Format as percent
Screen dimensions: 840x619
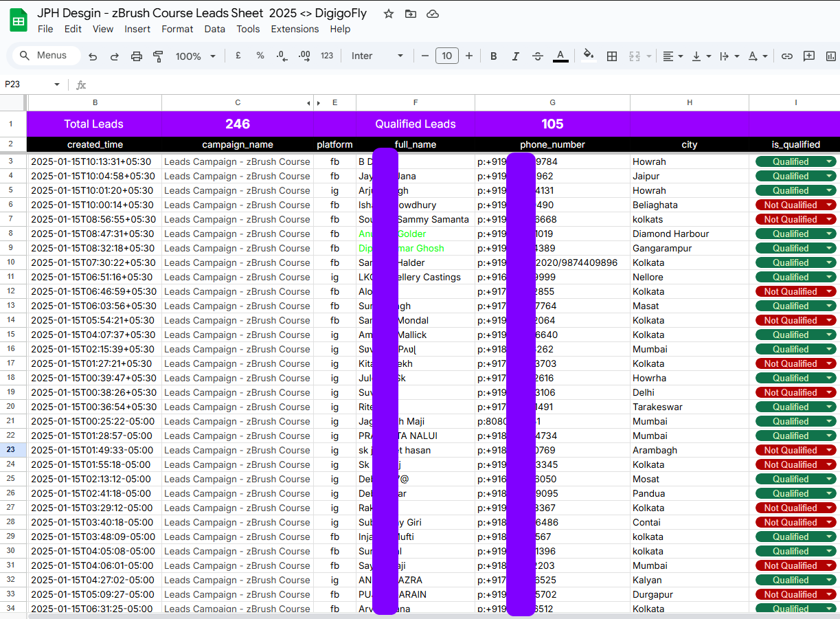[260, 56]
